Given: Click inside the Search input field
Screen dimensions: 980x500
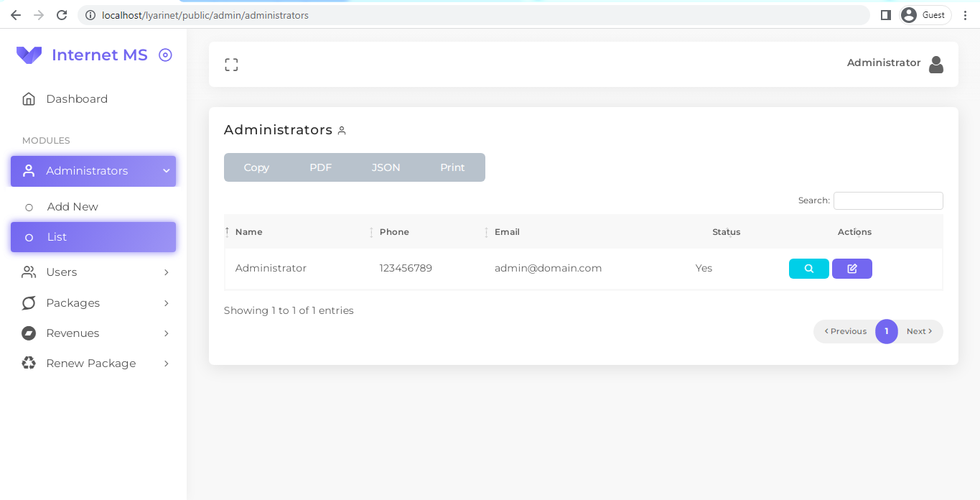Looking at the screenshot, I should 887,200.
